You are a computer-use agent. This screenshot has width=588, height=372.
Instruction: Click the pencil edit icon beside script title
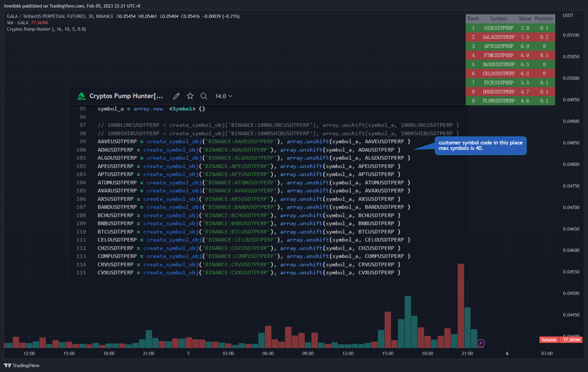click(176, 96)
